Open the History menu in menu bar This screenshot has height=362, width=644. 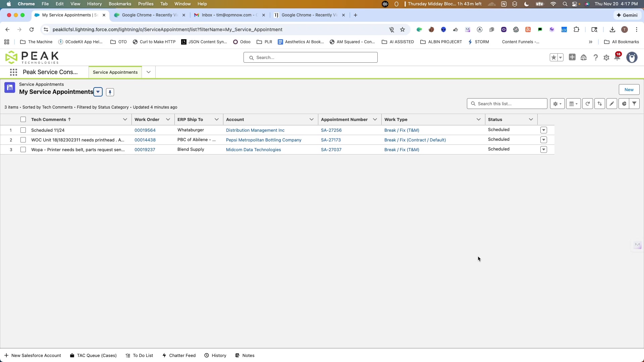94,4
